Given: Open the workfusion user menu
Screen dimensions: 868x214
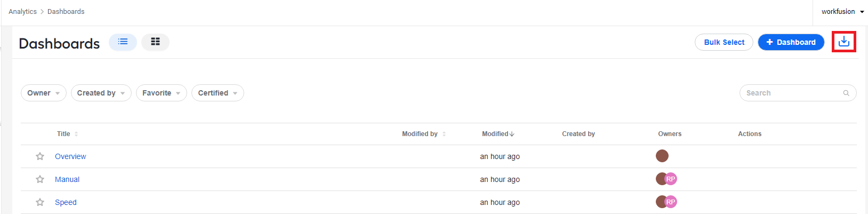Looking at the screenshot, I should point(842,12).
